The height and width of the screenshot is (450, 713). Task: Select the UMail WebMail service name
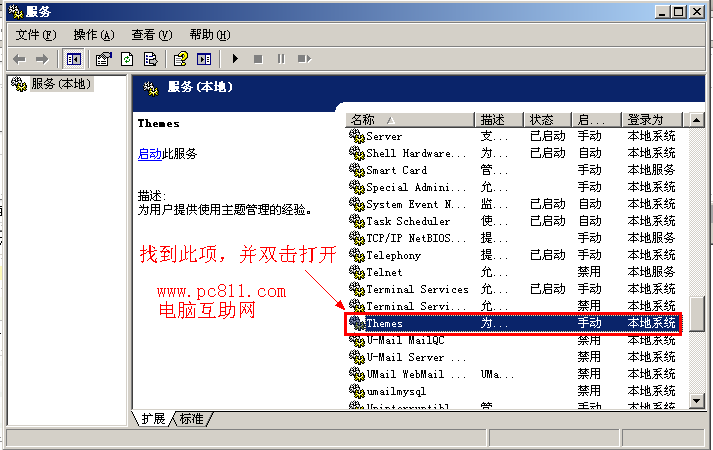pos(417,375)
